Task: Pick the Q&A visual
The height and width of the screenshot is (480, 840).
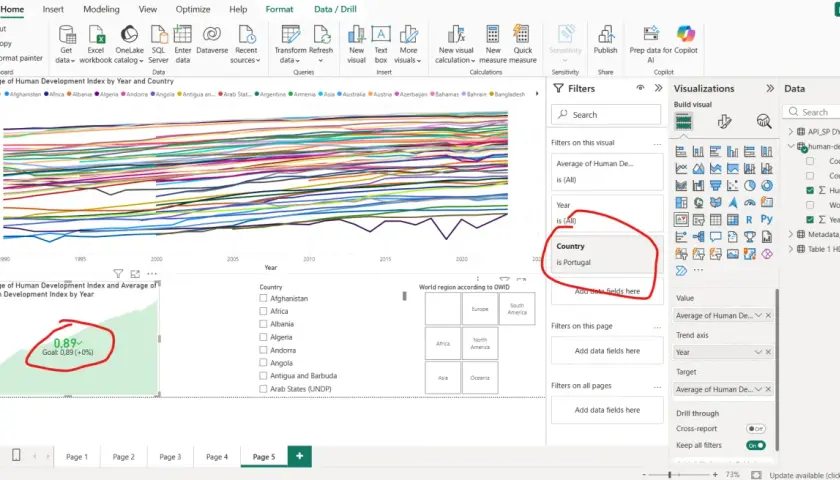Action: (x=715, y=237)
